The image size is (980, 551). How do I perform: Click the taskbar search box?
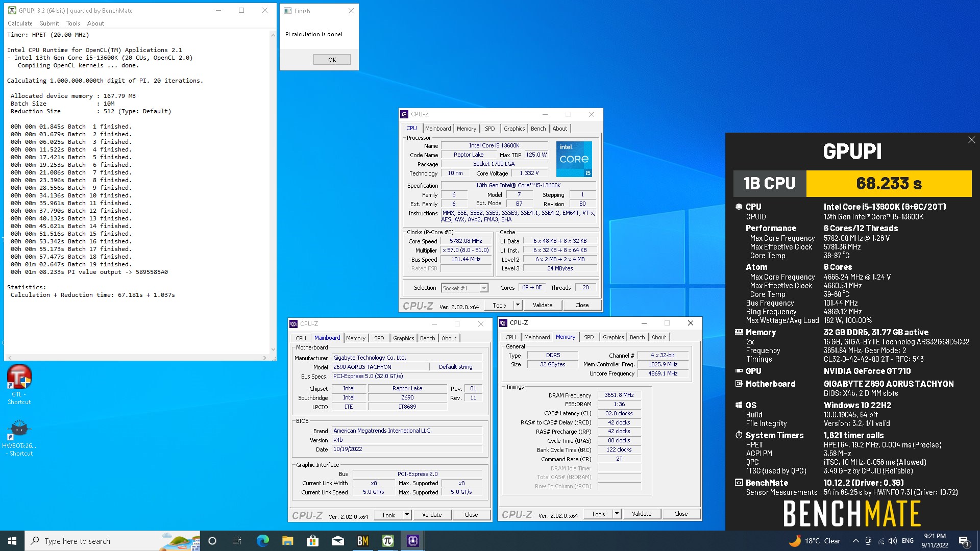coord(112,541)
